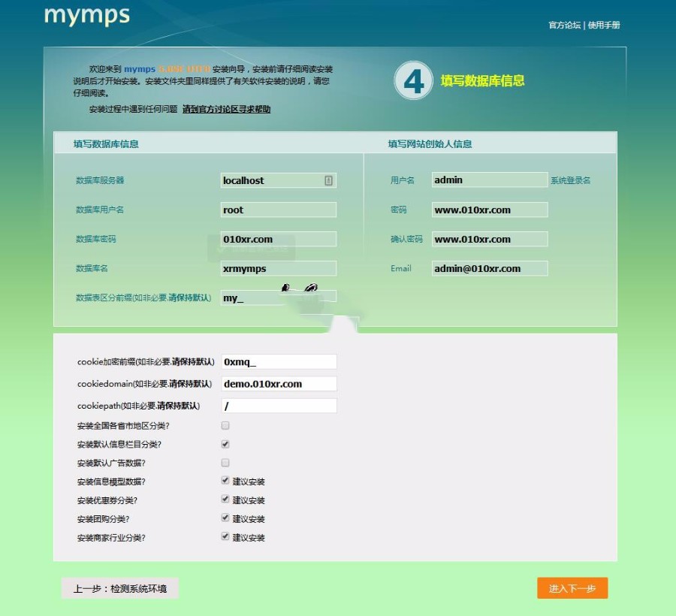Click the autofill icon in localhost field

click(328, 180)
